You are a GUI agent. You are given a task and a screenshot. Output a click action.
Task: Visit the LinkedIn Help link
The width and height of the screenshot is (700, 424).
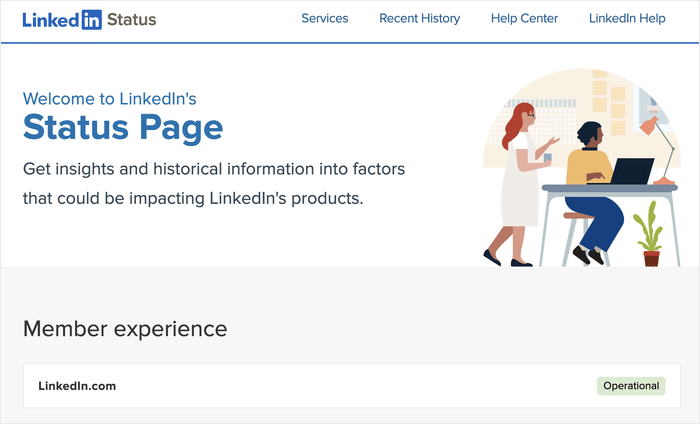[627, 18]
